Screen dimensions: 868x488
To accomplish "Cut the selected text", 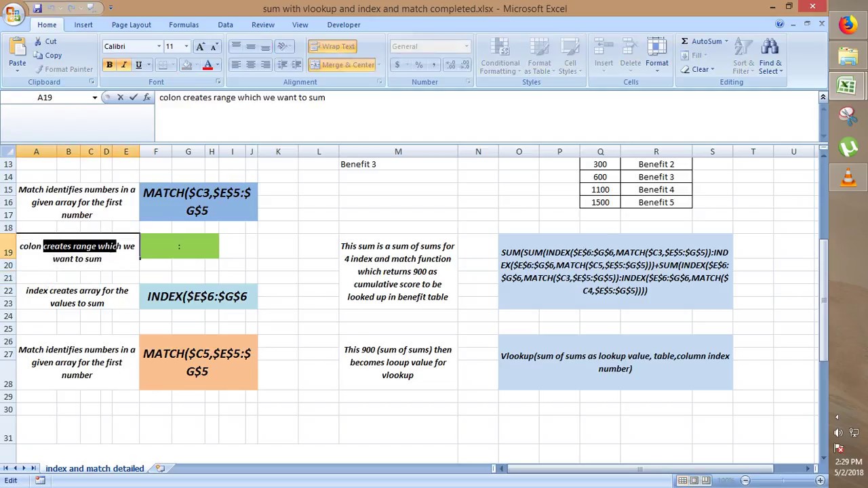I will pos(45,41).
